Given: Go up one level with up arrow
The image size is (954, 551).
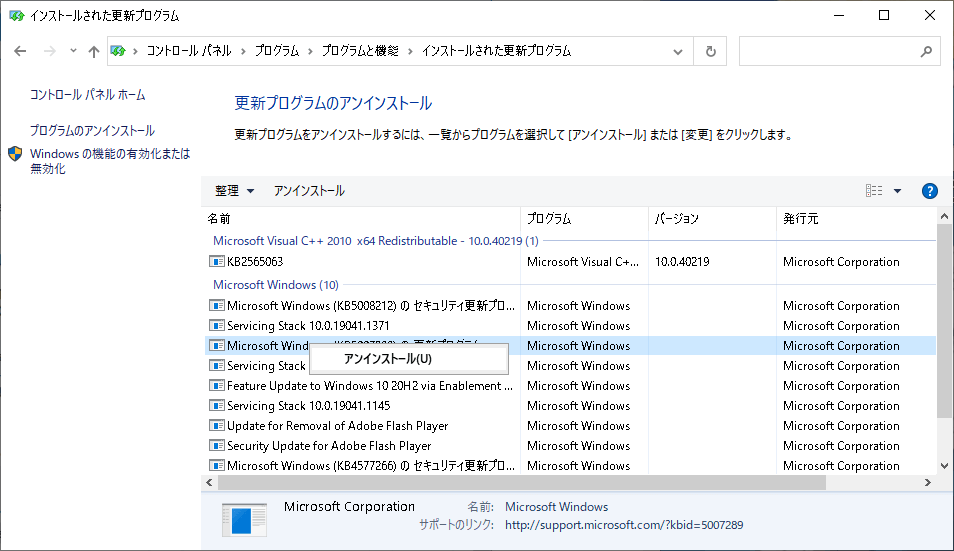Looking at the screenshot, I should click(94, 51).
